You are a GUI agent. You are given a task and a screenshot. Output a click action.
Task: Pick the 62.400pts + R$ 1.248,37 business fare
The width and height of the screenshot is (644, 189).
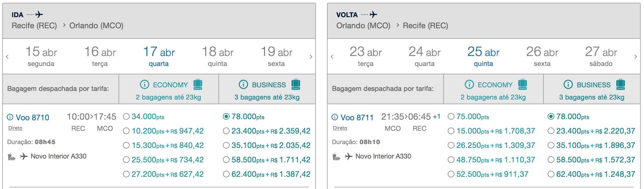click(551, 174)
